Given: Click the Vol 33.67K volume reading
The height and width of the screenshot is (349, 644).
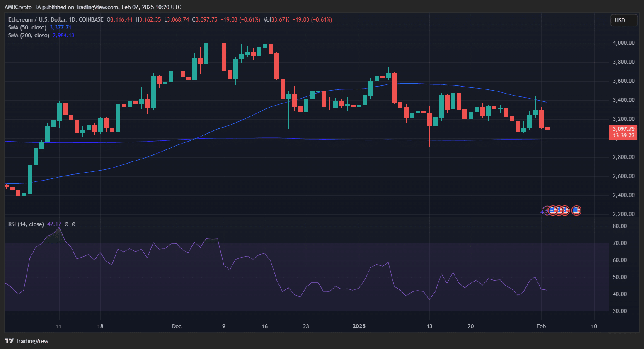Looking at the screenshot, I should [x=276, y=19].
